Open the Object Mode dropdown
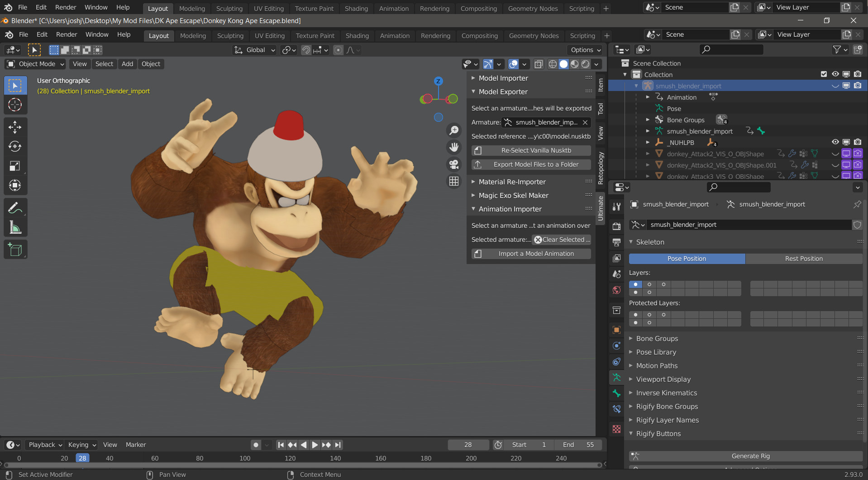868x480 pixels. (35, 64)
